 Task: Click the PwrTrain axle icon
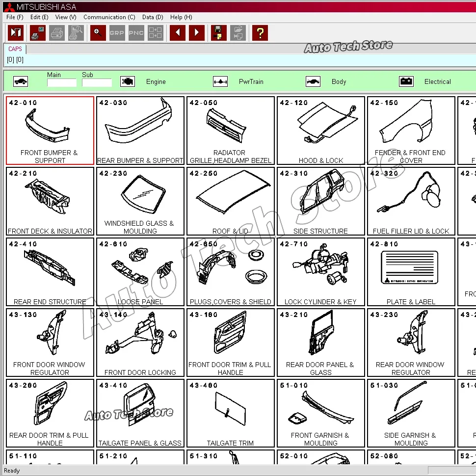coord(220,81)
